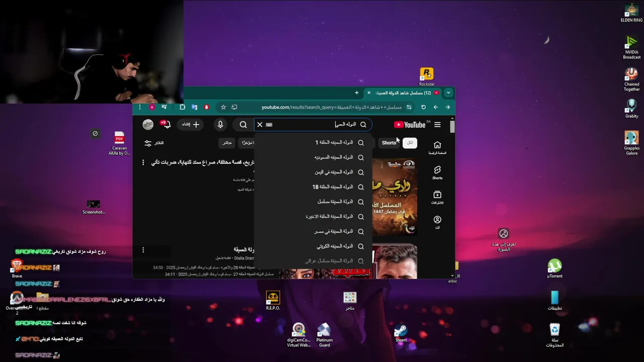The width and height of the screenshot is (644, 362).
Task: Open the Platinum Guard desktop icon
Action: coord(325,335)
